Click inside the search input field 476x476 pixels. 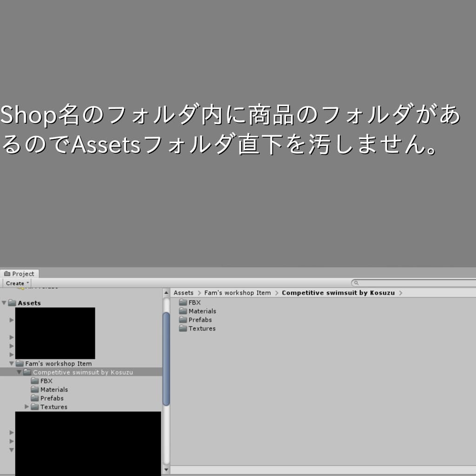coord(409,282)
